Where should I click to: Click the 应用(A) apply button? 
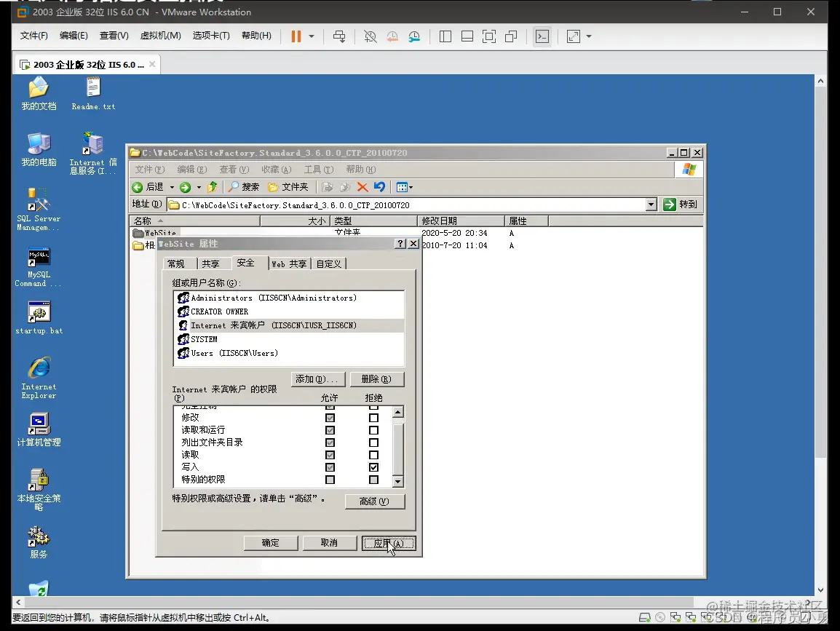point(389,543)
